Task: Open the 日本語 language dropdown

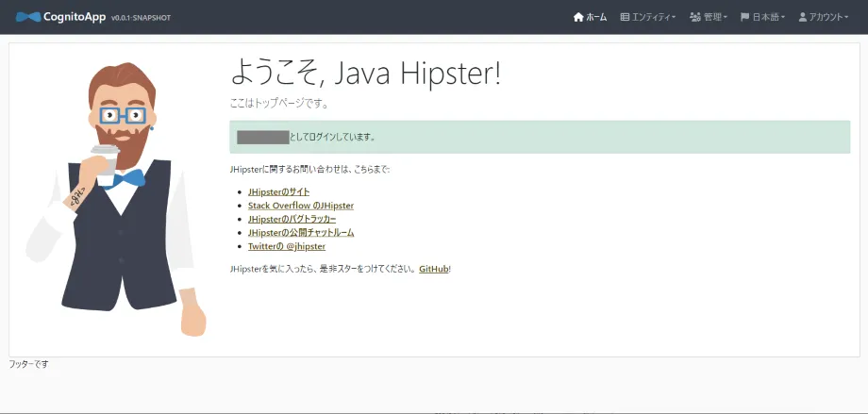Action: pyautogui.click(x=763, y=17)
